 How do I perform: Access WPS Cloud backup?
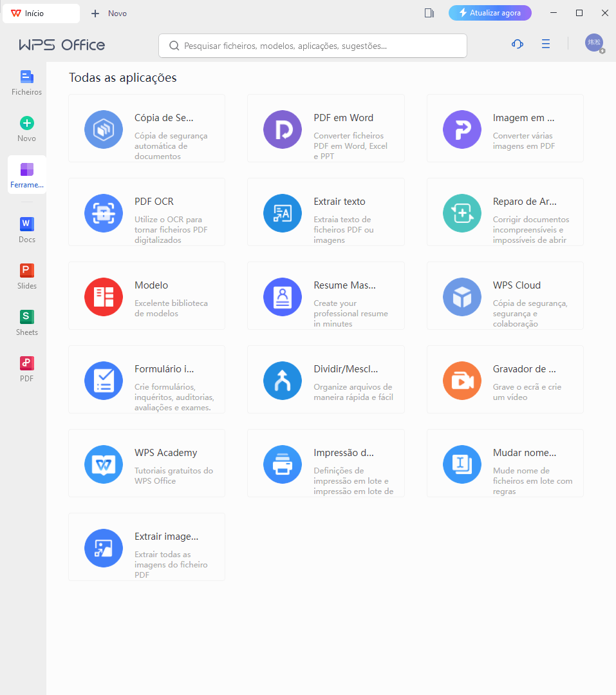pos(505,296)
